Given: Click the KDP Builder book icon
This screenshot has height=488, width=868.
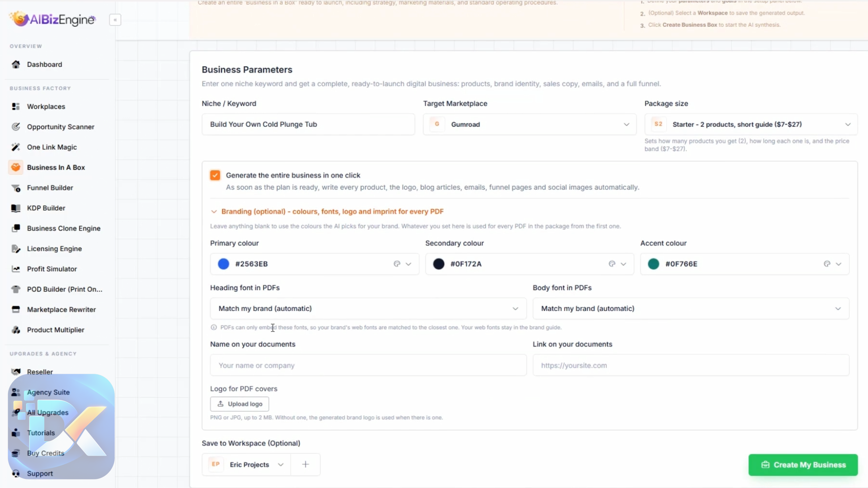Looking at the screenshot, I should pyautogui.click(x=16, y=208).
